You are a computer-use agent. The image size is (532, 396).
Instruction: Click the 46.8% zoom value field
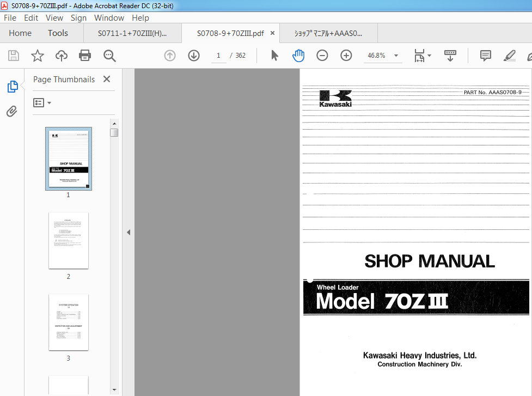point(377,56)
